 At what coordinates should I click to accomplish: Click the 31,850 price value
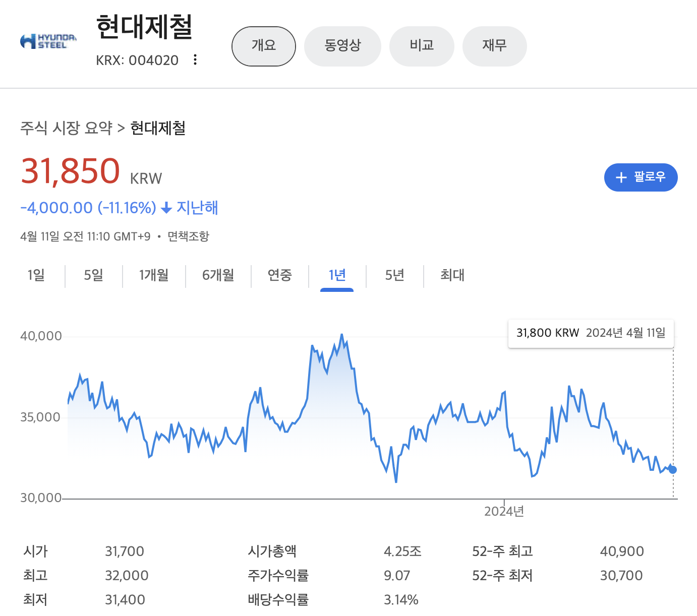71,171
